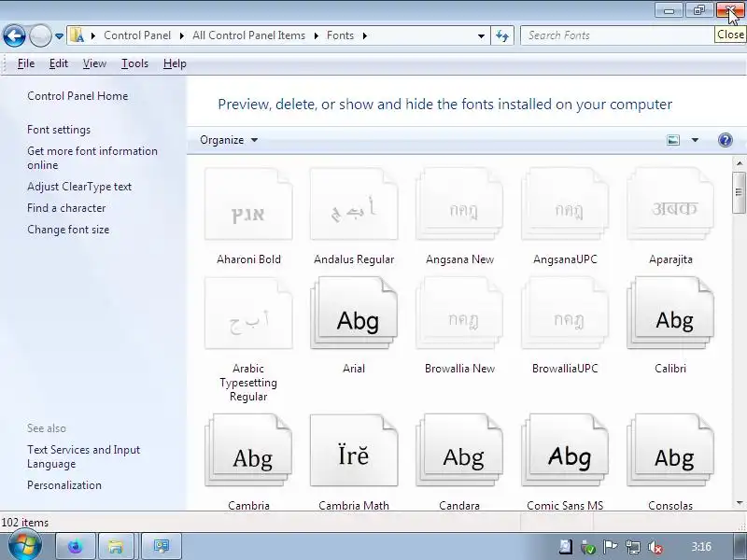Select the Arial font family icon
Image resolution: width=747 pixels, height=560 pixels.
tap(354, 313)
